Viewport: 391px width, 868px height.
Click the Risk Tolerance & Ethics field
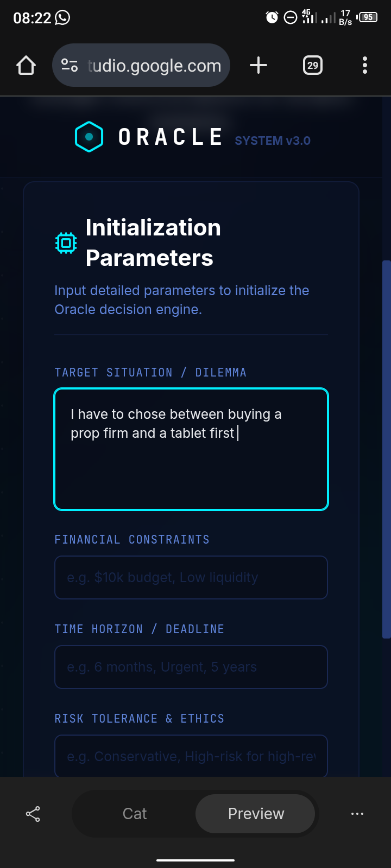click(191, 756)
